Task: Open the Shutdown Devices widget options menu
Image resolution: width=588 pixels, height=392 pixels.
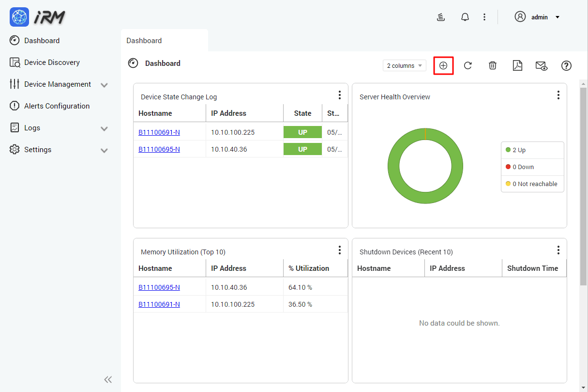Action: point(558,250)
